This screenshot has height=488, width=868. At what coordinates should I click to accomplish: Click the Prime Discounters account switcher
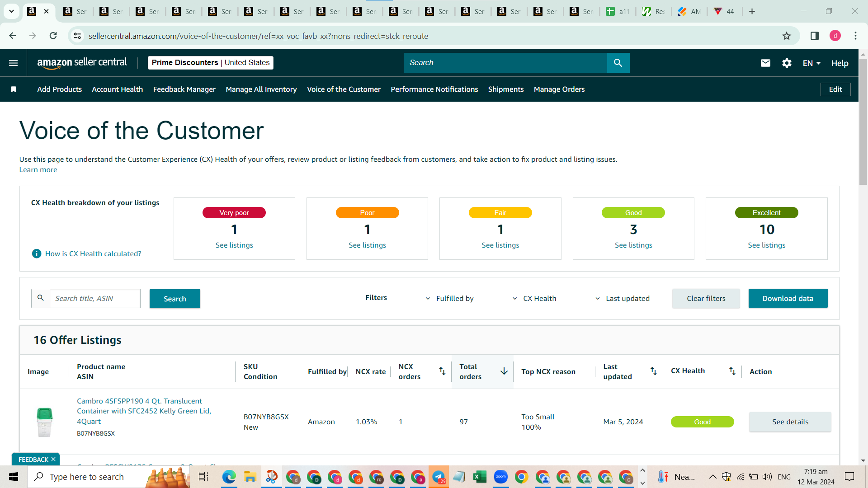coord(211,63)
